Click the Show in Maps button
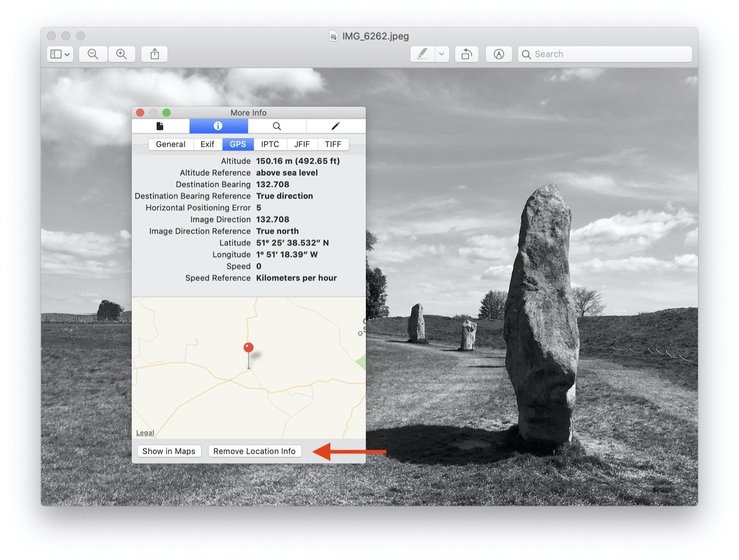 [x=169, y=451]
